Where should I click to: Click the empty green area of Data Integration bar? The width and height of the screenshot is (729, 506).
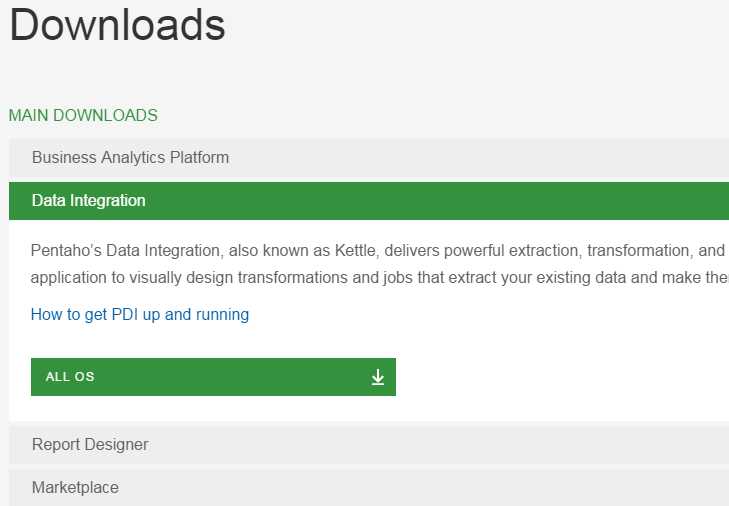437,201
